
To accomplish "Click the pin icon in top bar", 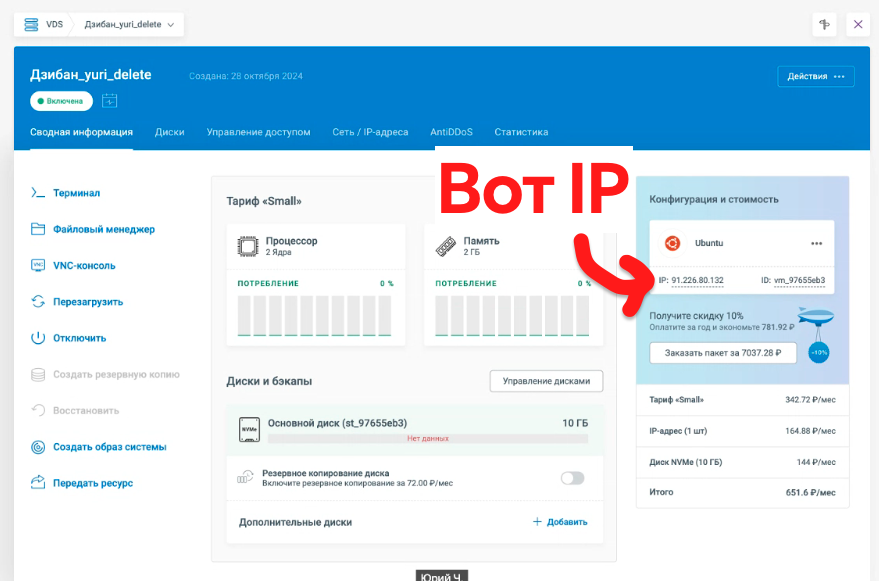I will point(824,24).
